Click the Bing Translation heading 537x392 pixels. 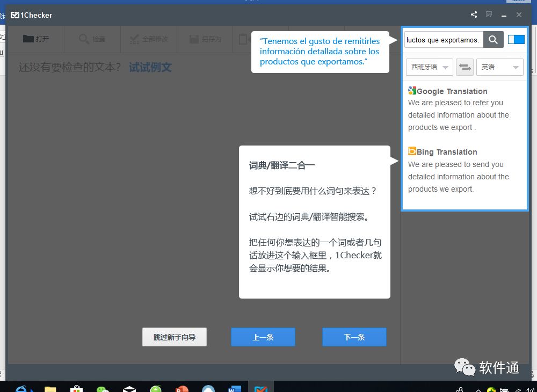point(447,152)
